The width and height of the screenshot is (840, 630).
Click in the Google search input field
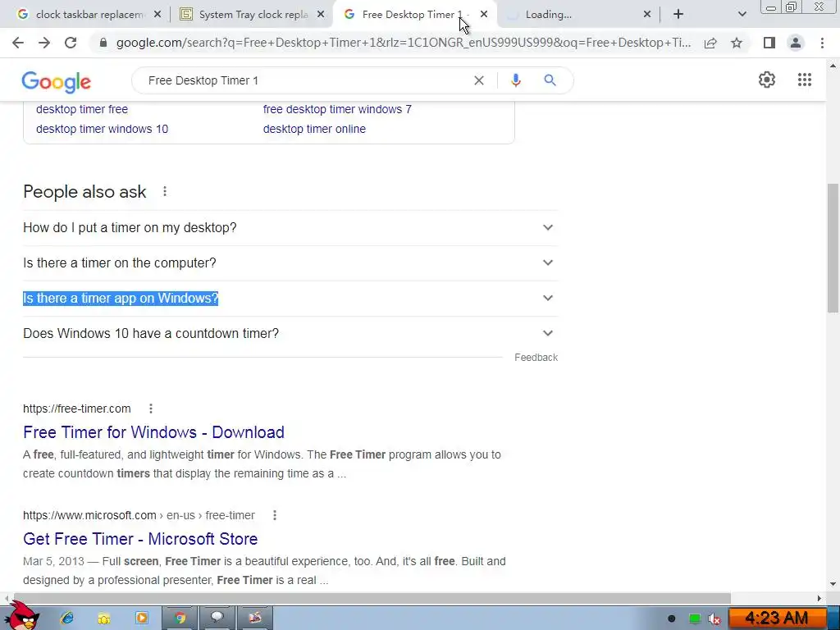(305, 80)
